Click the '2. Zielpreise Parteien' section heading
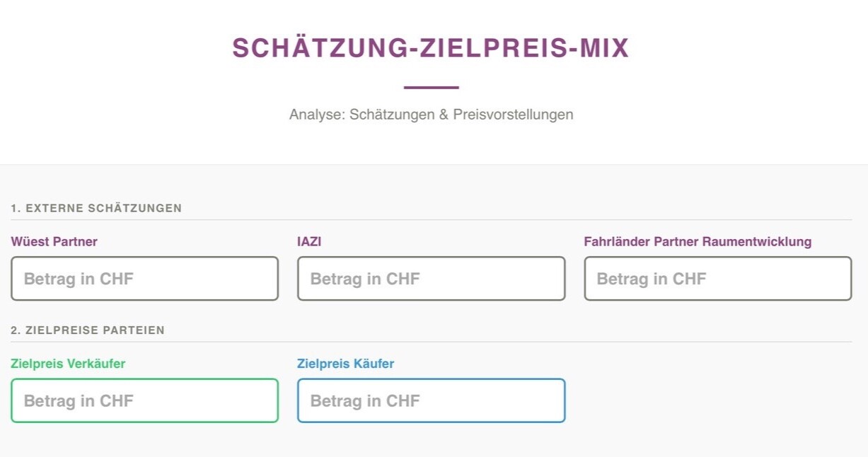The width and height of the screenshot is (868, 457). click(88, 330)
